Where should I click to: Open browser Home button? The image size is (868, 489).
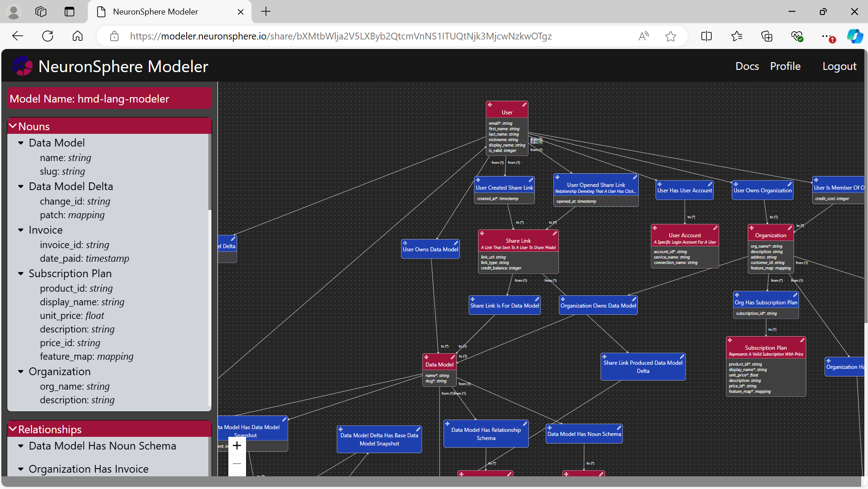pos(78,36)
